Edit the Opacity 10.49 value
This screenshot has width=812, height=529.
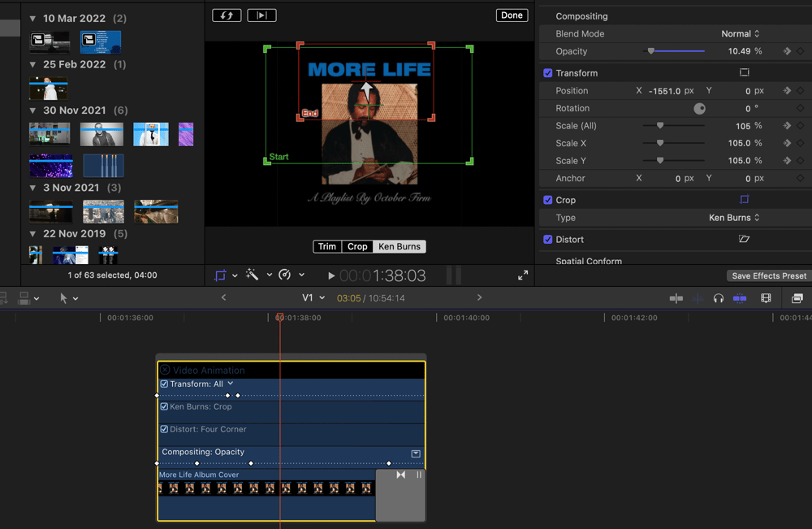[739, 51]
